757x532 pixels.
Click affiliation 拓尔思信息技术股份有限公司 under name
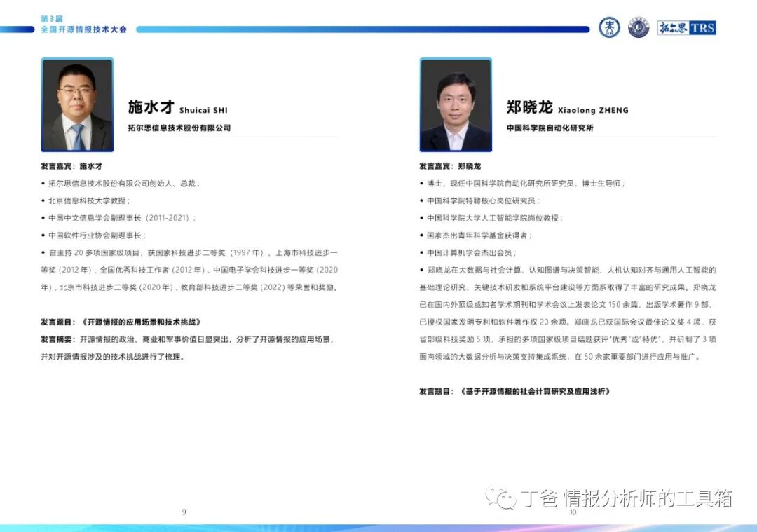pyautogui.click(x=179, y=128)
